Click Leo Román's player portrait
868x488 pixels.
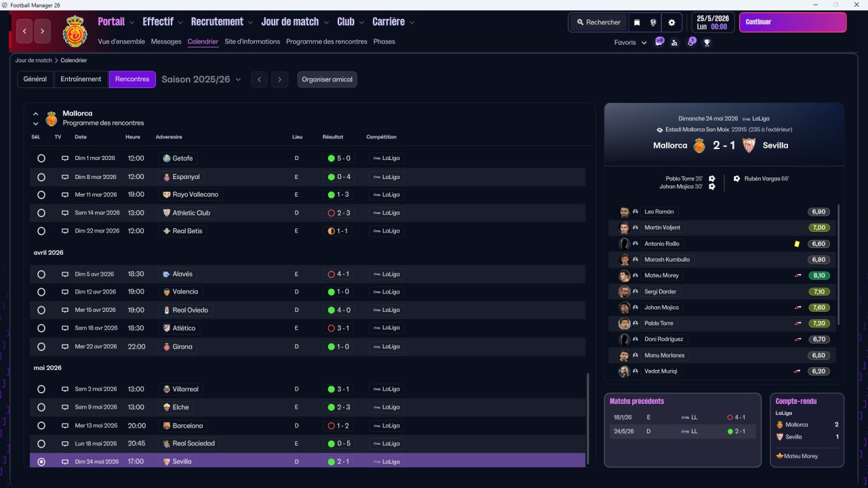[x=625, y=212]
